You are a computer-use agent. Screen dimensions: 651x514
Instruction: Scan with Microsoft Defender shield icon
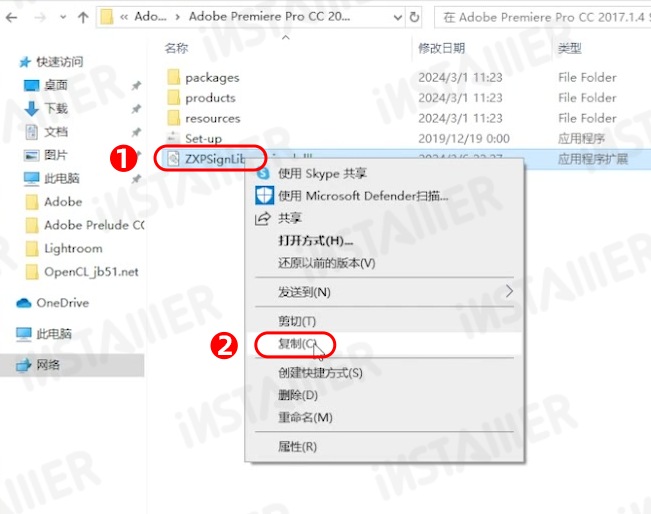(x=264, y=196)
